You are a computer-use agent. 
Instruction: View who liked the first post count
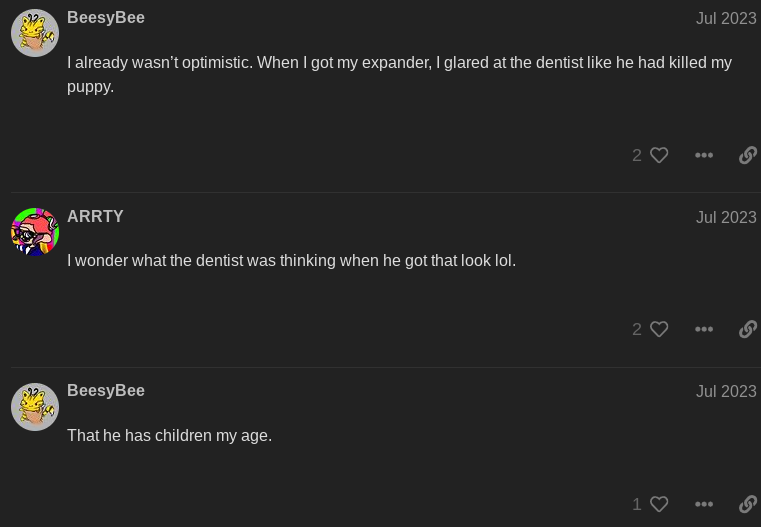637,155
